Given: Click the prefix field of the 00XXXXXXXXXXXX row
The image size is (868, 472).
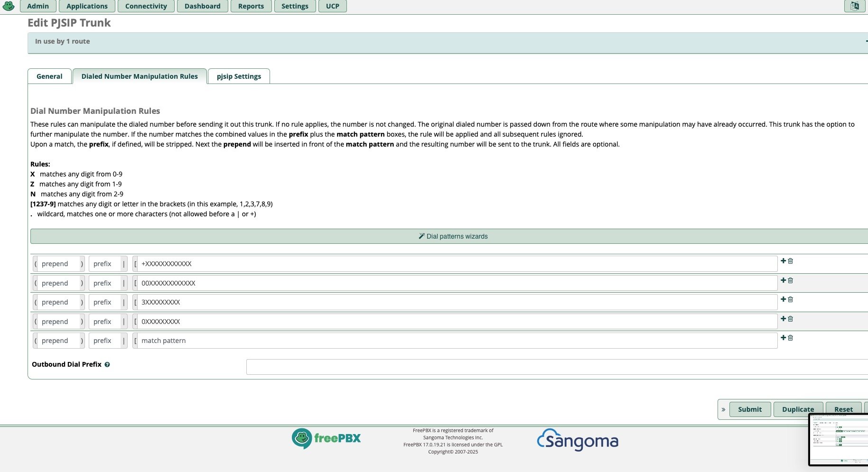Looking at the screenshot, I should [105, 283].
